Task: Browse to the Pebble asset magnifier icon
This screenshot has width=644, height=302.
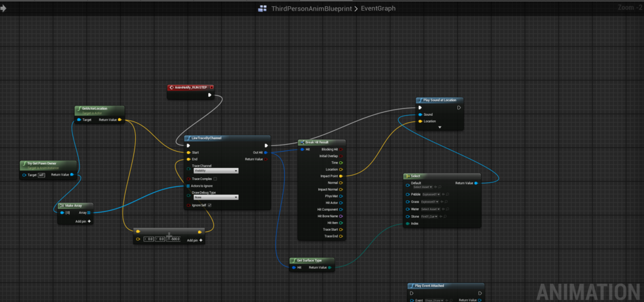Action: click(447, 194)
